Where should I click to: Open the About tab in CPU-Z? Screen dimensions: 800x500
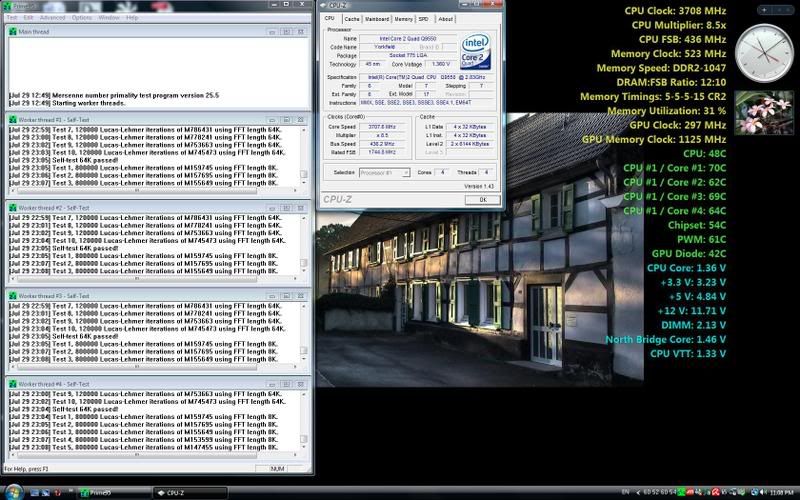click(445, 18)
